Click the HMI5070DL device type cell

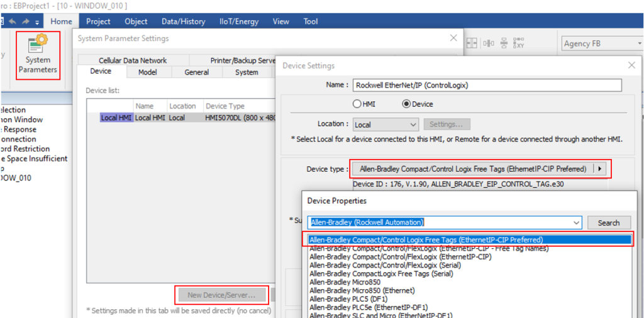[238, 118]
